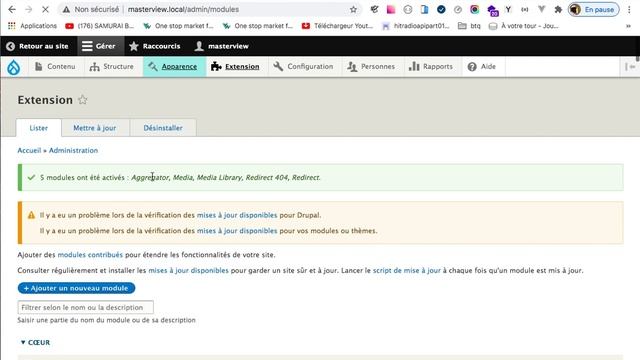
Task: Open the hitradioapipart01 bookmark
Action: [x=416, y=26]
